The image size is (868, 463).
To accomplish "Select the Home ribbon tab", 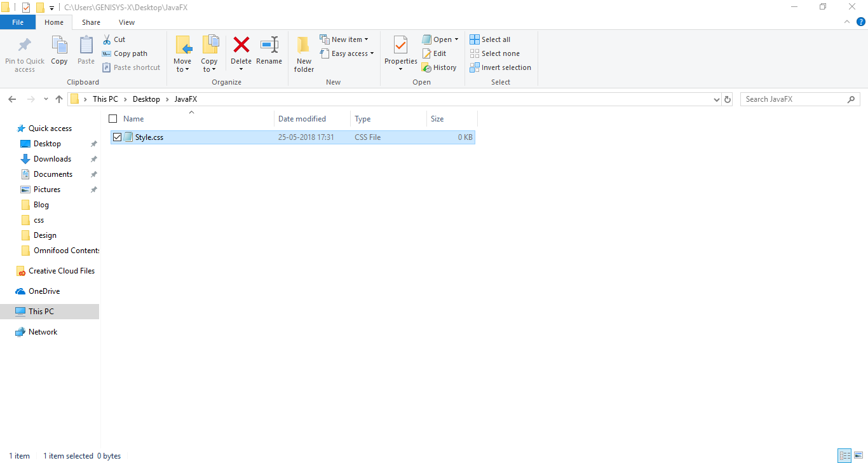I will click(54, 22).
